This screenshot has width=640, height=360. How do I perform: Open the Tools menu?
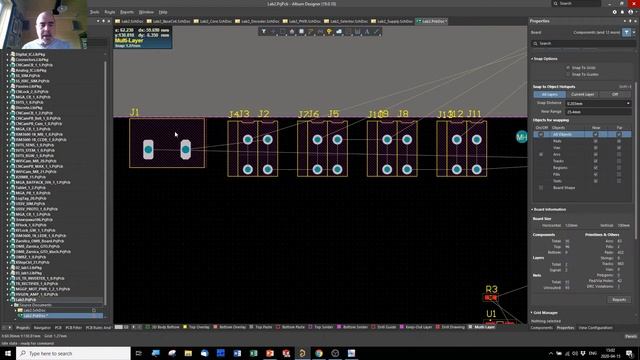click(94, 12)
